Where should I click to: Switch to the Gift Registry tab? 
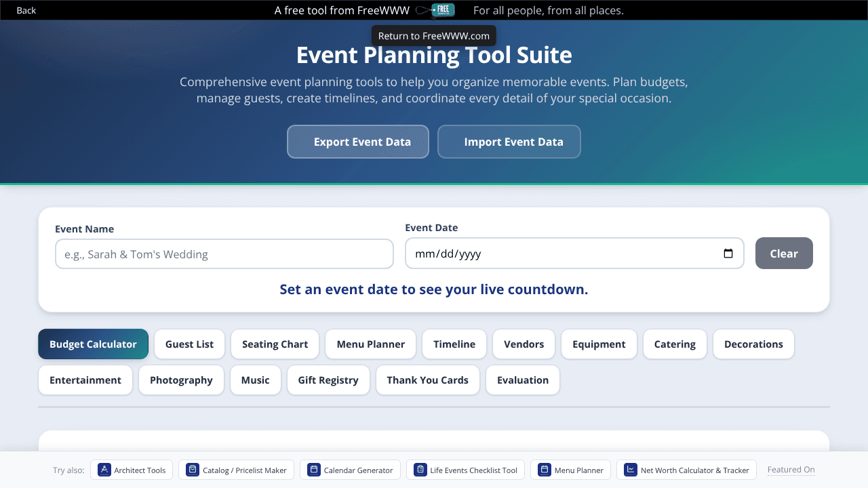click(x=328, y=380)
